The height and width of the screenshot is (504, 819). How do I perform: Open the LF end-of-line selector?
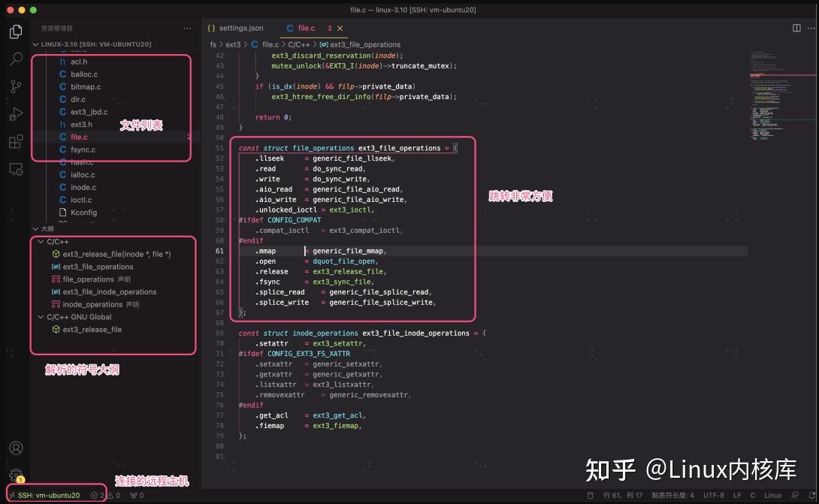[737, 495]
